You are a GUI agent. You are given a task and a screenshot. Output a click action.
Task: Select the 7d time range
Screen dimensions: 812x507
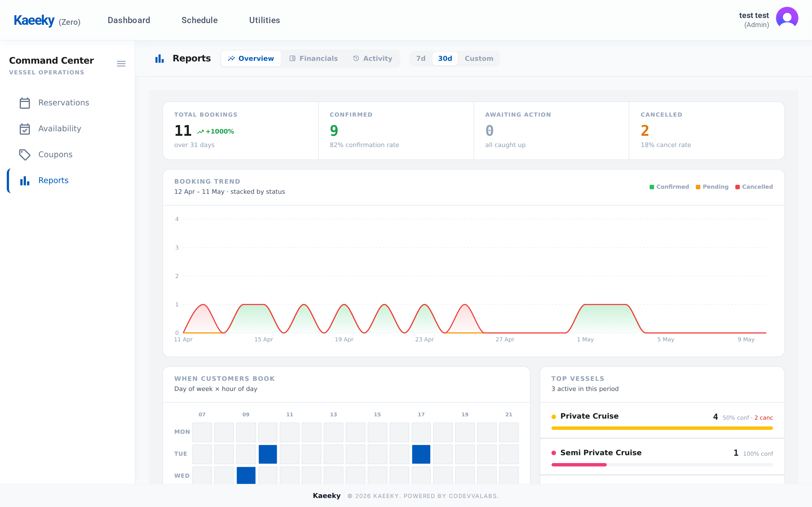421,58
